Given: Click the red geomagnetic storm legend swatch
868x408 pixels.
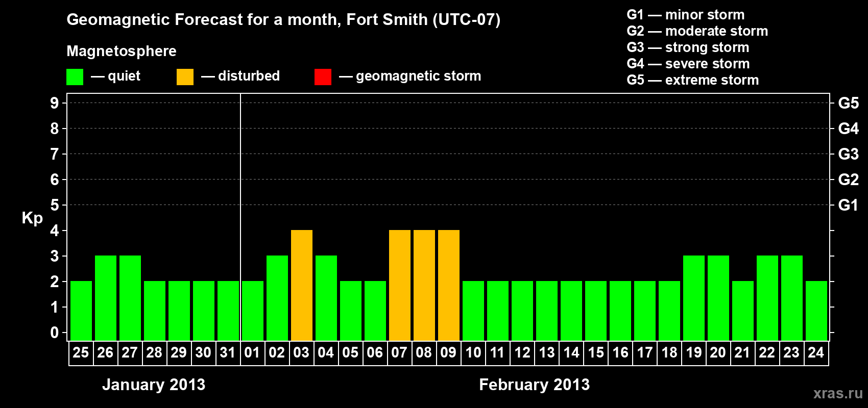Looking at the screenshot, I should point(323,77).
